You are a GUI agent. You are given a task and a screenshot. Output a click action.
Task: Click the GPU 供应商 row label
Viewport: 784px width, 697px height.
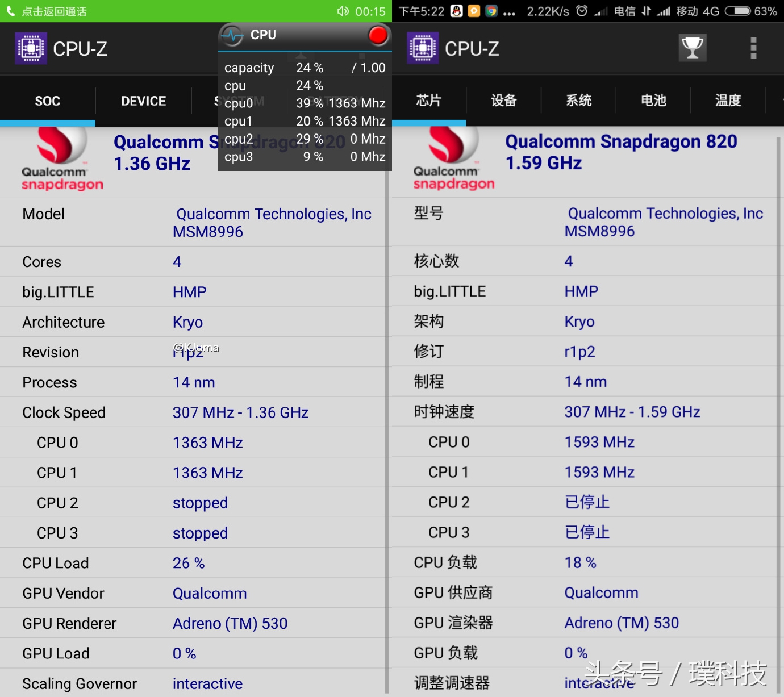453,593
